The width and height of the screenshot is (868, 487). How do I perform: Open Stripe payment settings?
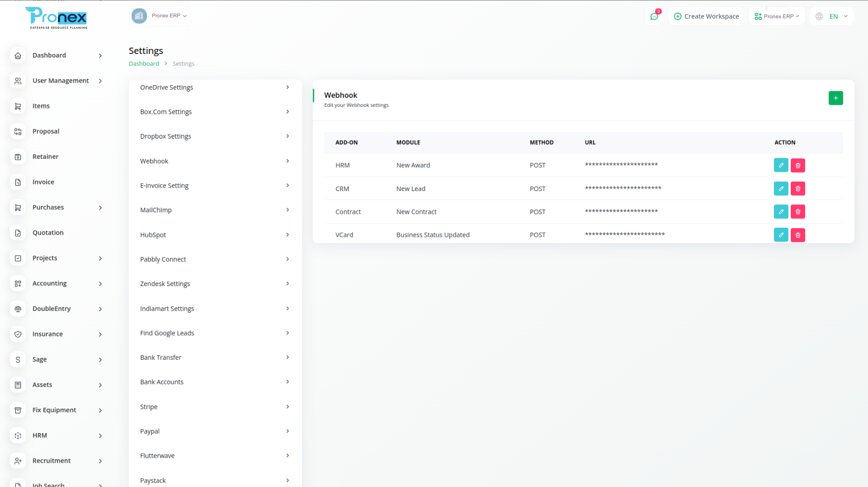215,407
